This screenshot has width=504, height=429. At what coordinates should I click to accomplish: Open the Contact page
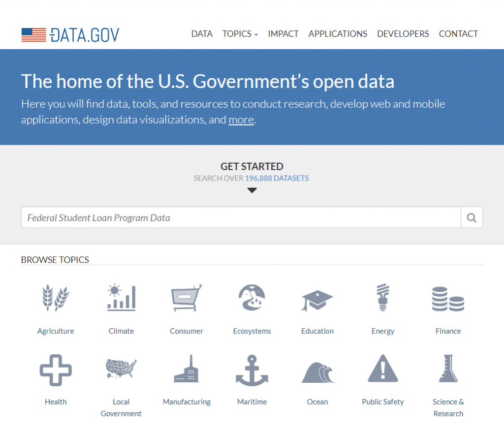click(458, 34)
